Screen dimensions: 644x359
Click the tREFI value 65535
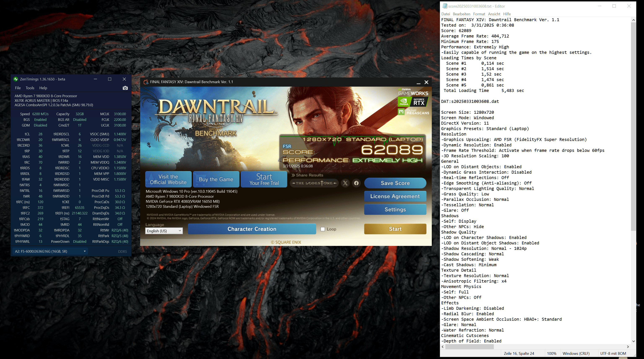pyautogui.click(x=79, y=208)
